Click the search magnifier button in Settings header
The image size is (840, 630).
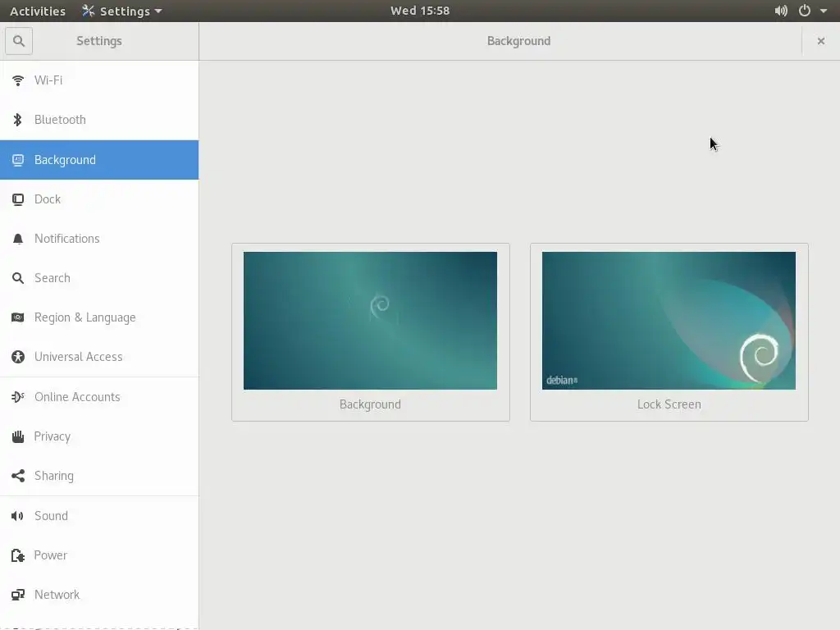coord(19,41)
